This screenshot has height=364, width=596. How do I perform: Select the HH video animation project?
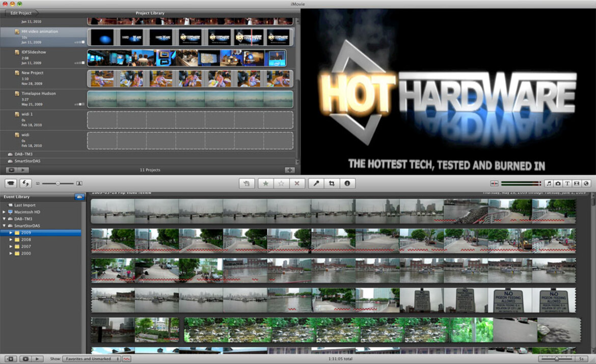click(x=43, y=37)
